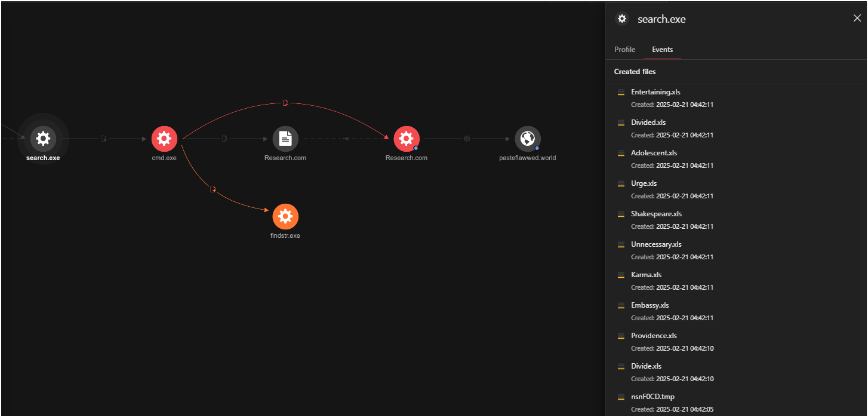This screenshot has width=868, height=417.
Task: Click file icon next to Urge.xls
Action: click(x=621, y=184)
